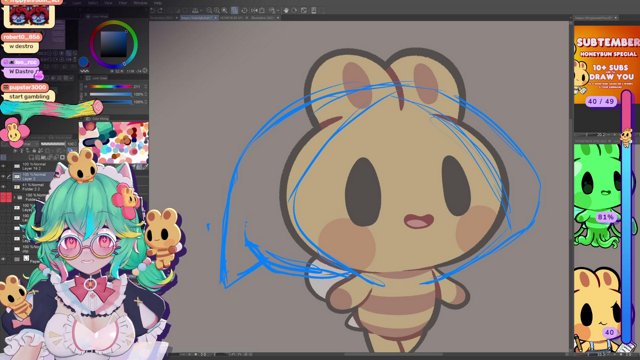The image size is (640, 360).
Task: Click the Redo arrow in the command bar
Action: tap(160, 10)
